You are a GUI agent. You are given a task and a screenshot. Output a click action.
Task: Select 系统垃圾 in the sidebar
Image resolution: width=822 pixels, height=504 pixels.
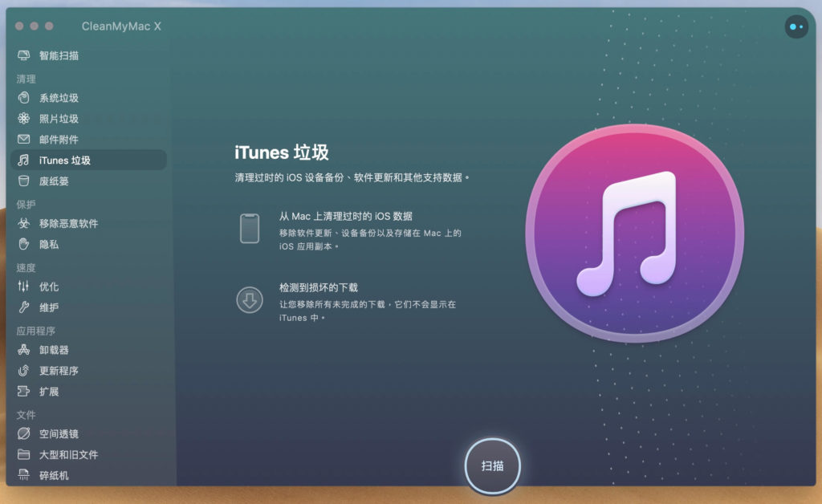tap(59, 98)
